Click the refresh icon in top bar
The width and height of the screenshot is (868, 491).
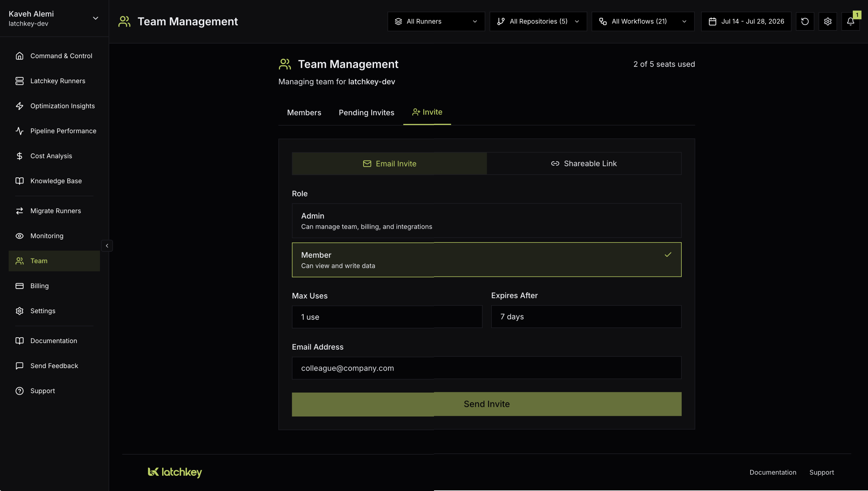coord(805,21)
